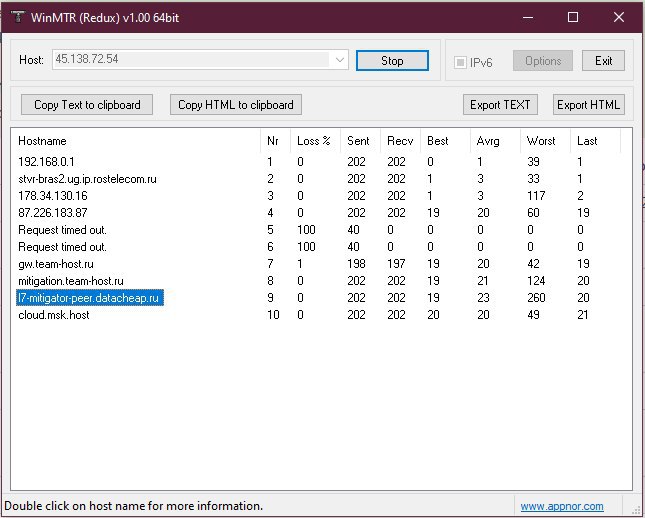Click the WinMTR app icon in title bar
645x518 pixels.
point(17,17)
